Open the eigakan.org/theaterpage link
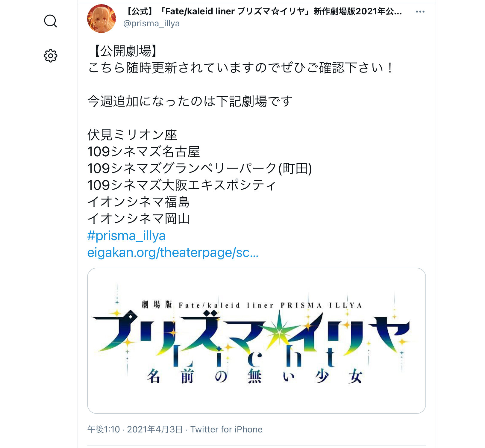The height and width of the screenshot is (448, 485). click(173, 252)
